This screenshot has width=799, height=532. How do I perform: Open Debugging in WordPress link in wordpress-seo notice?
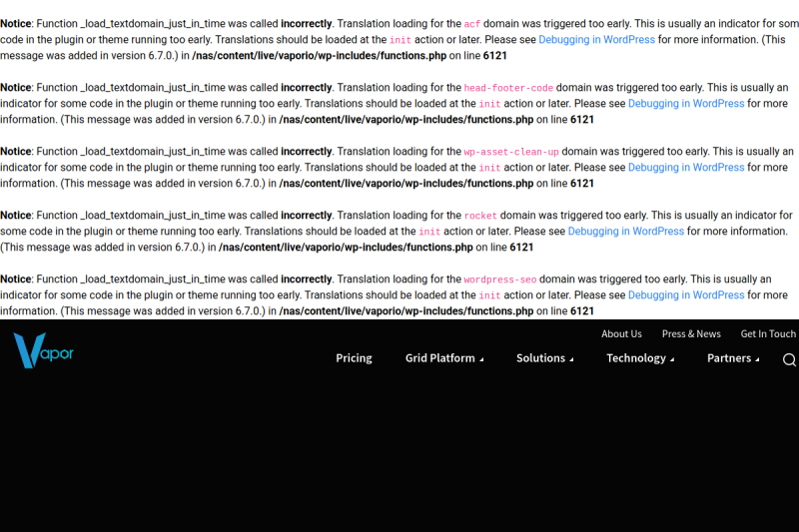tap(686, 295)
